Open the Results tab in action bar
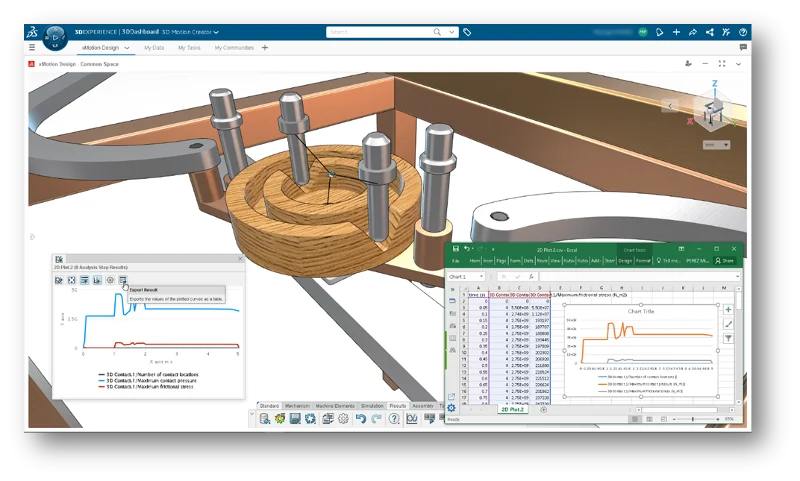 pyautogui.click(x=397, y=406)
